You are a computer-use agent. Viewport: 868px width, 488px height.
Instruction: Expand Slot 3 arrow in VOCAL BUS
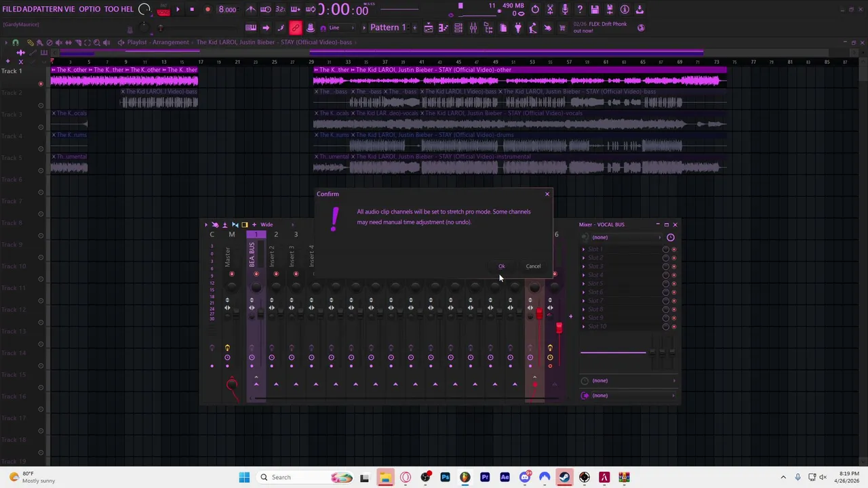click(x=583, y=266)
